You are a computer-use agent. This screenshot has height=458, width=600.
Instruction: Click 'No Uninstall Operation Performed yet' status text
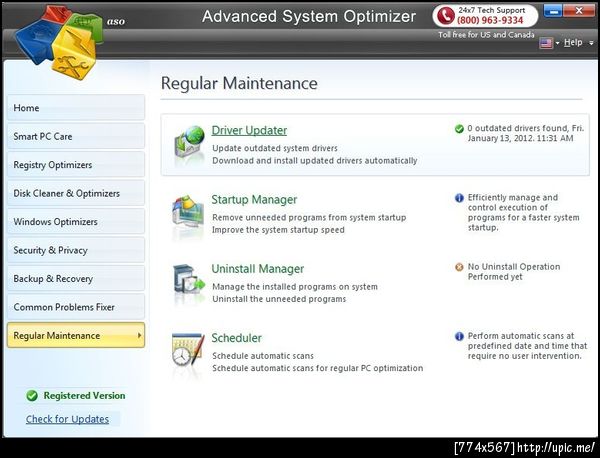pos(514,272)
